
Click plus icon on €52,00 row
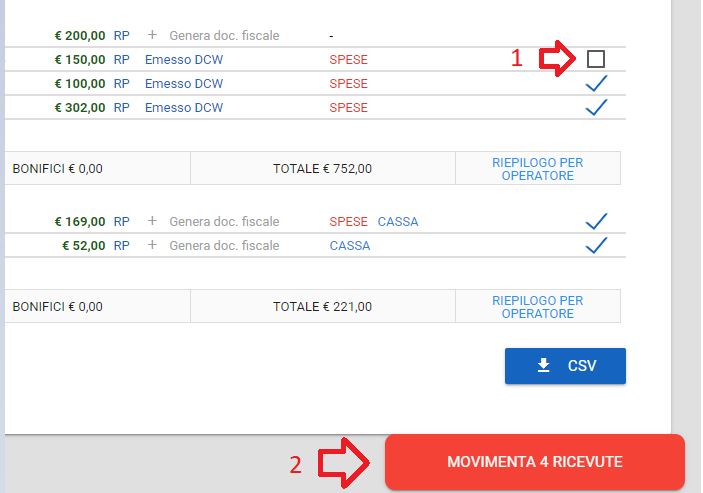pyautogui.click(x=152, y=245)
